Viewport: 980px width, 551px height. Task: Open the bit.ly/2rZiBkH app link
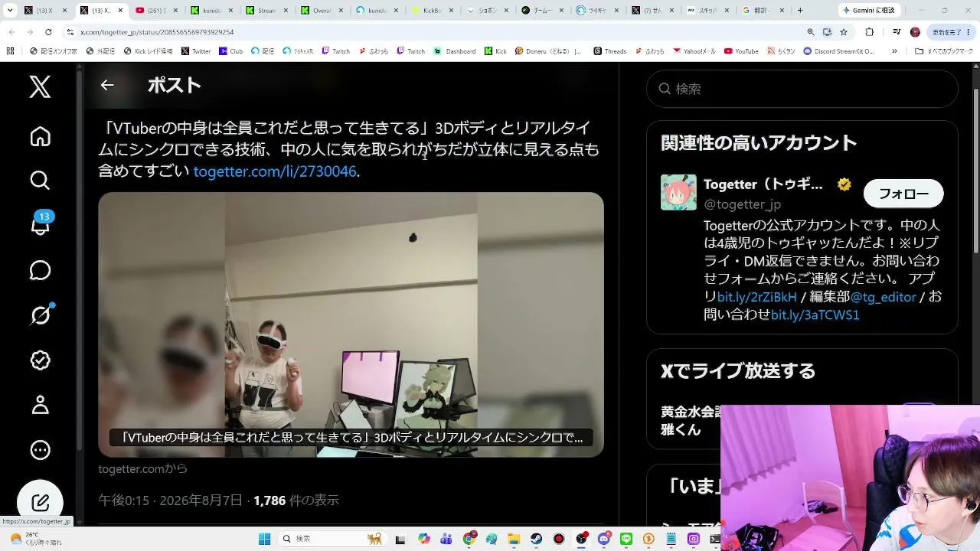757,297
